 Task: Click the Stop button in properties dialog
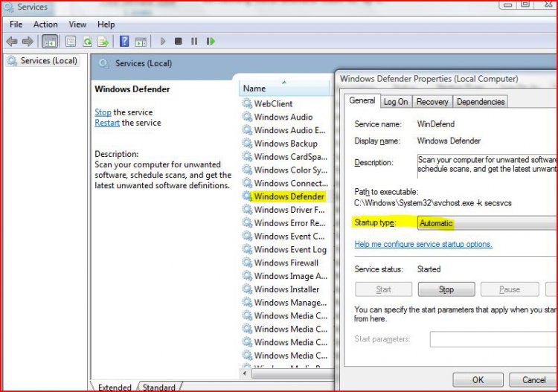(x=446, y=289)
